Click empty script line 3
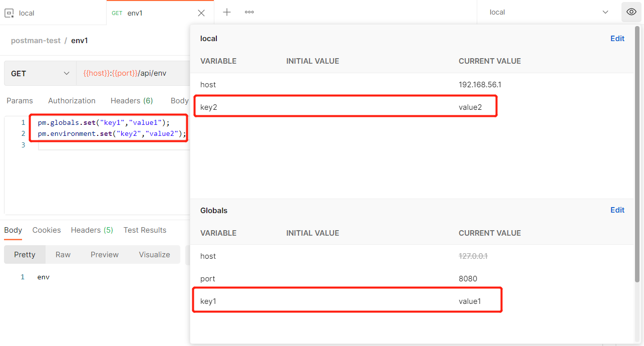Image resolution: width=644 pixels, height=346 pixels. [x=113, y=145]
